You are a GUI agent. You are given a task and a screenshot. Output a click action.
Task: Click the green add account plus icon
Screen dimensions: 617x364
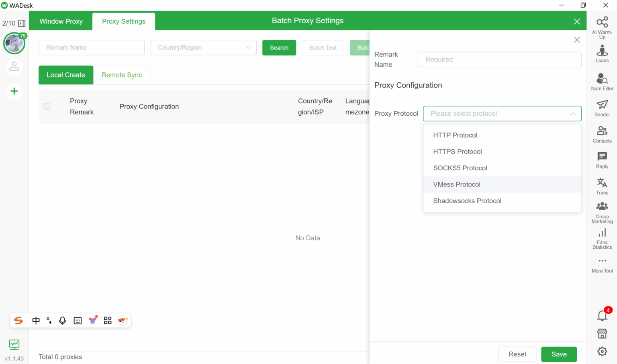coord(14,91)
